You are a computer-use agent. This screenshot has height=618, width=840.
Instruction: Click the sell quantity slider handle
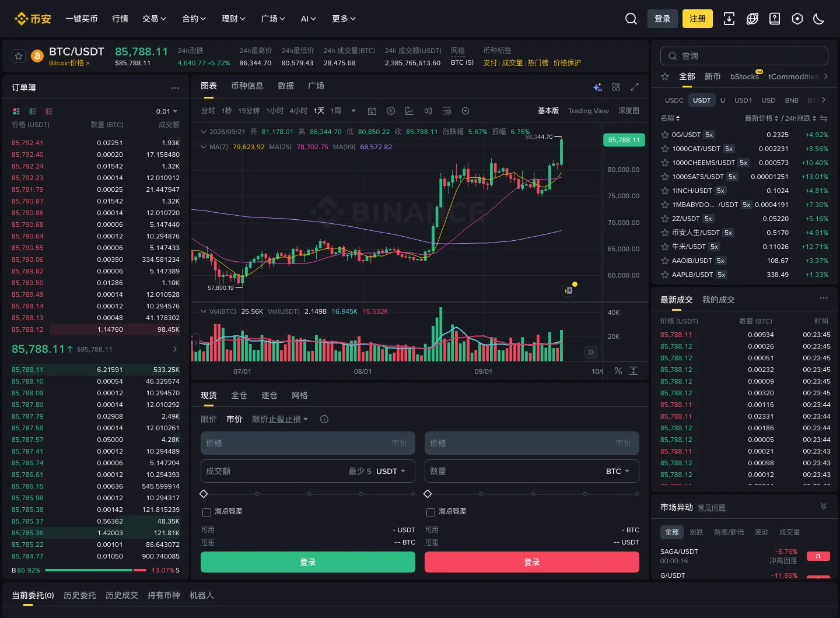pyautogui.click(x=428, y=494)
